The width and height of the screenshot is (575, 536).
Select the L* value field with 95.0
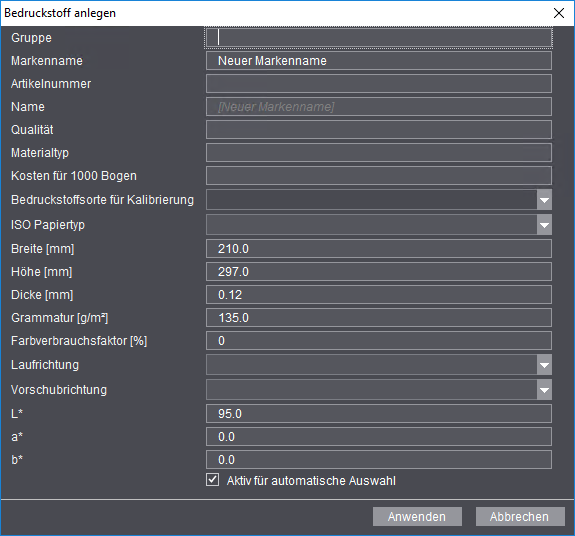click(379, 414)
